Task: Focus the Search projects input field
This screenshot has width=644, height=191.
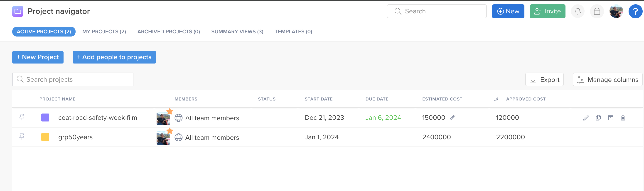Action: point(75,79)
